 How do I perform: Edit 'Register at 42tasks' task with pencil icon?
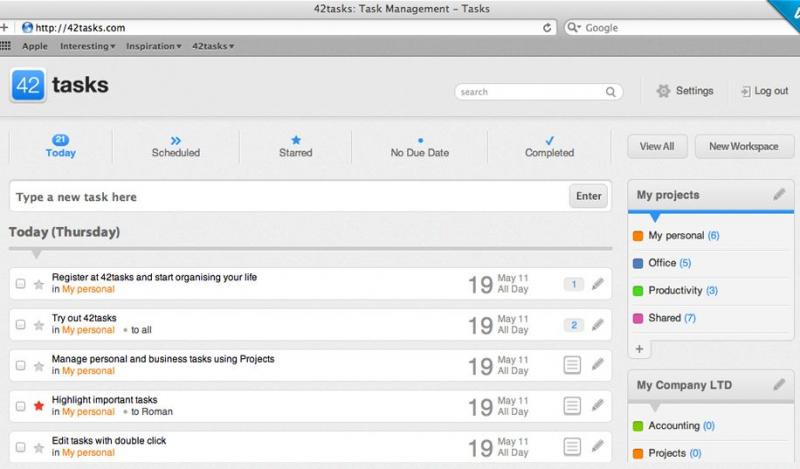pos(597,284)
